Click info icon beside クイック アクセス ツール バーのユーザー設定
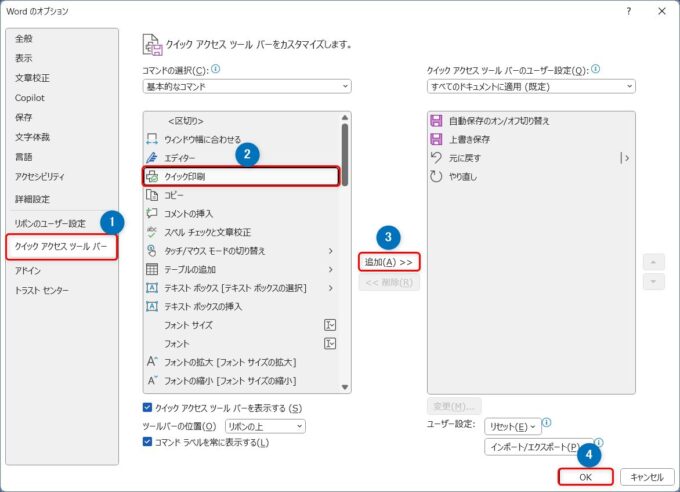 tap(595, 69)
